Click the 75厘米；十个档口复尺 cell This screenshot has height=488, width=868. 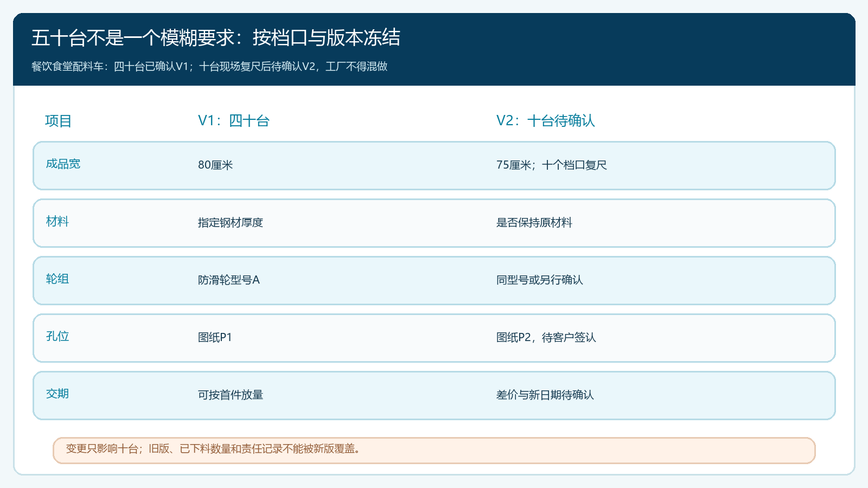point(552,165)
